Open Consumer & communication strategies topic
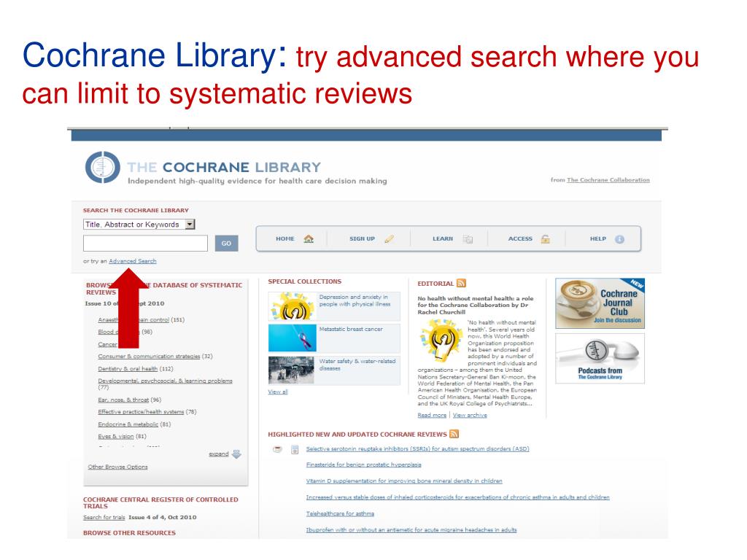 pos(149,356)
